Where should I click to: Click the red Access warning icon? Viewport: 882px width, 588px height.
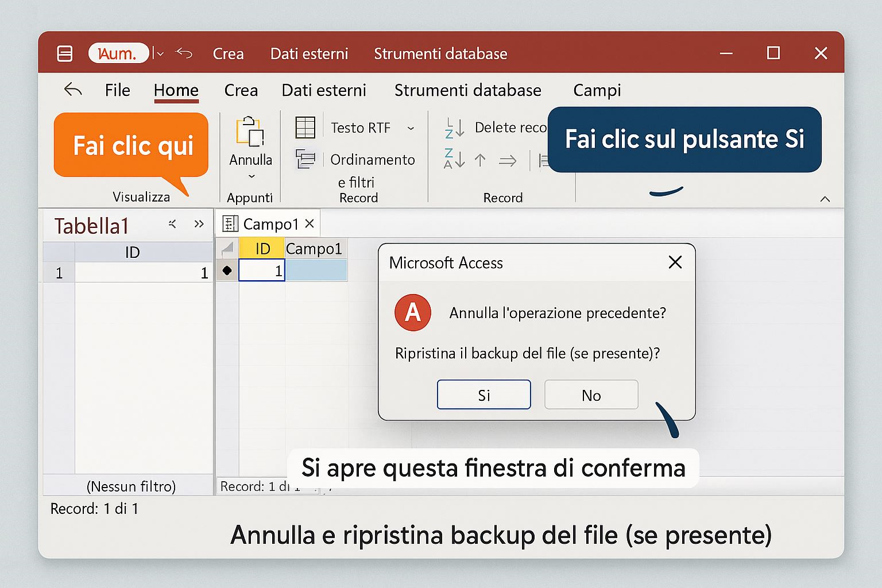click(412, 312)
